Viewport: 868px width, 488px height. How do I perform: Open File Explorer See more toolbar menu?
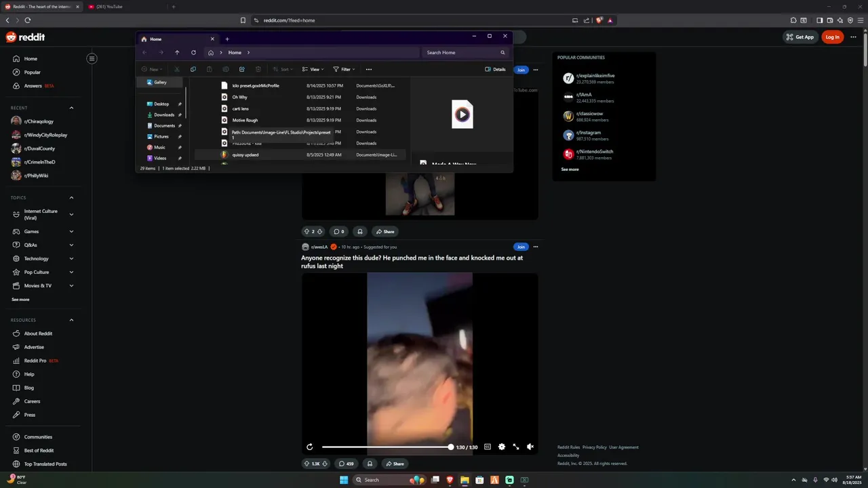tap(369, 69)
